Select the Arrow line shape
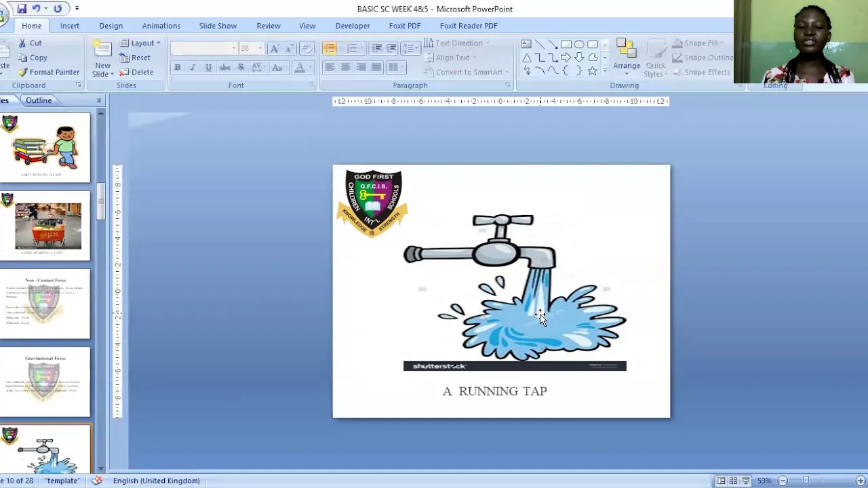868x488 pixels. click(x=553, y=45)
